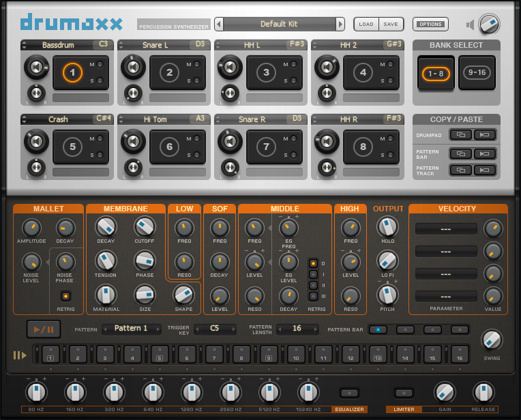Mute the Bassdrum pad with M

(100, 64)
